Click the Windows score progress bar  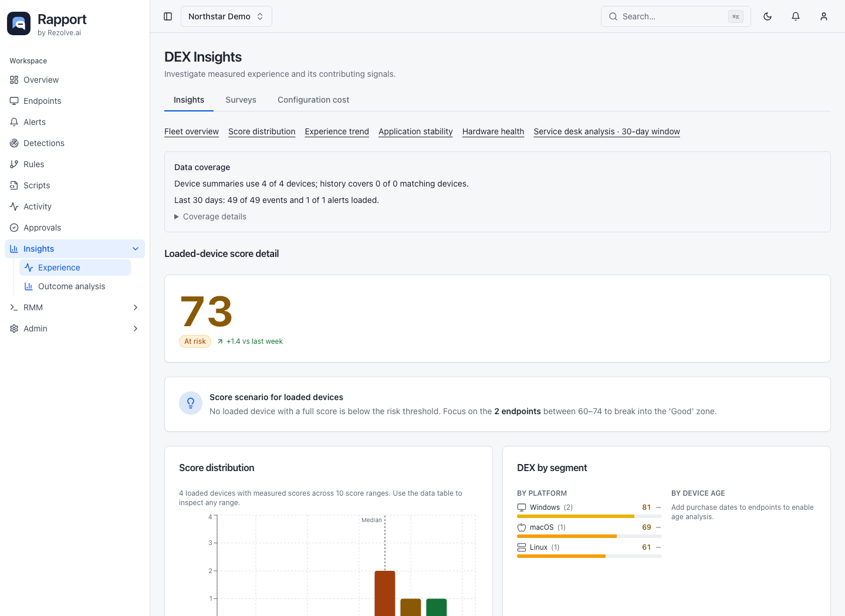tap(589, 516)
